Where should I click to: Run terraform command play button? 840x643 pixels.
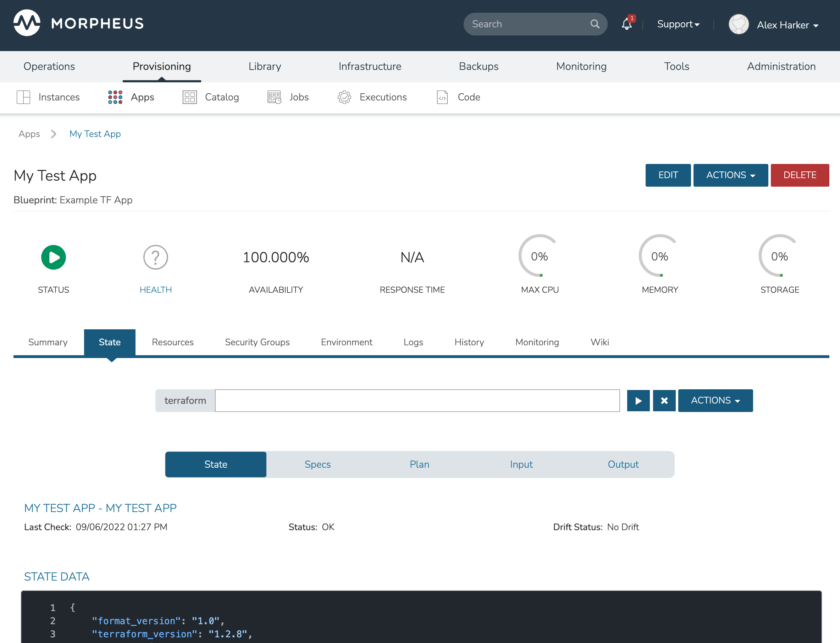click(638, 400)
